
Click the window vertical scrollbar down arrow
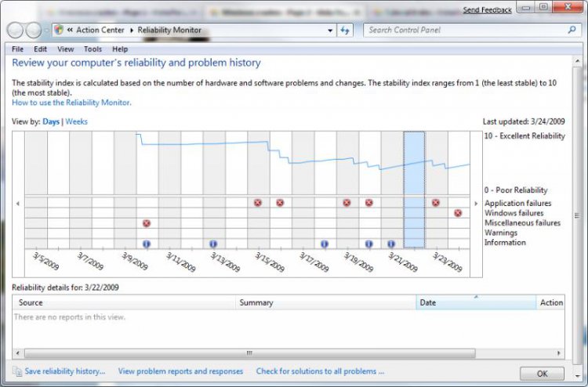point(577,376)
